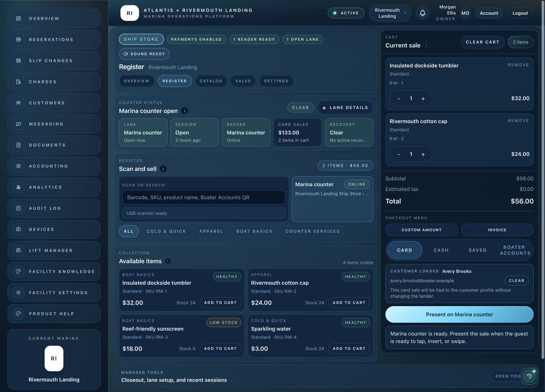This screenshot has width=545, height=392.
Task: Open the Rivermouth Landing marina dropdown
Action: point(390,13)
